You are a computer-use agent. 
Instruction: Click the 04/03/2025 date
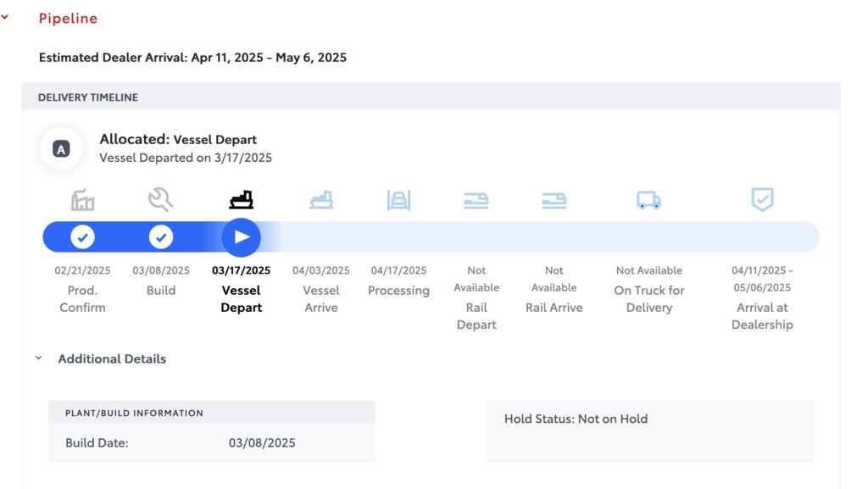click(321, 270)
